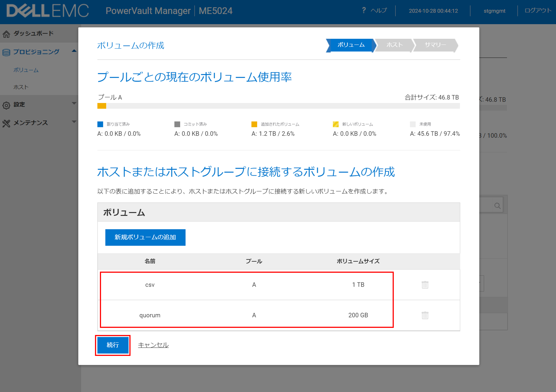The image size is (556, 392).
Task: Click the 未使用 legend swatch
Action: click(x=413, y=124)
